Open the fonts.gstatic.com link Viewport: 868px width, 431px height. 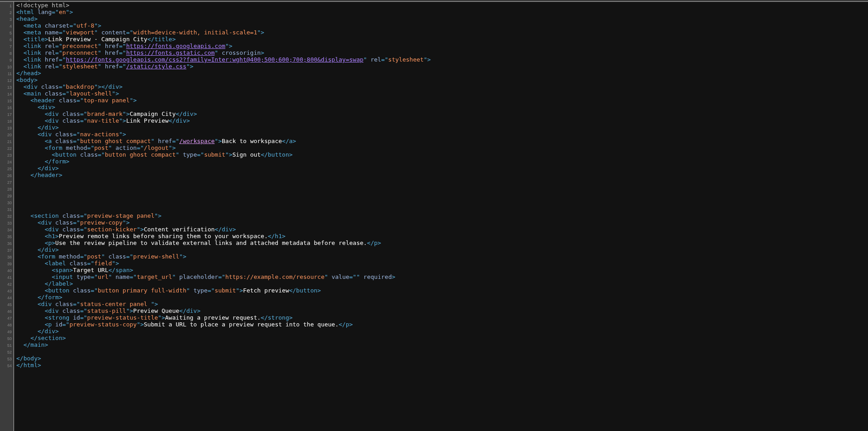click(x=170, y=53)
